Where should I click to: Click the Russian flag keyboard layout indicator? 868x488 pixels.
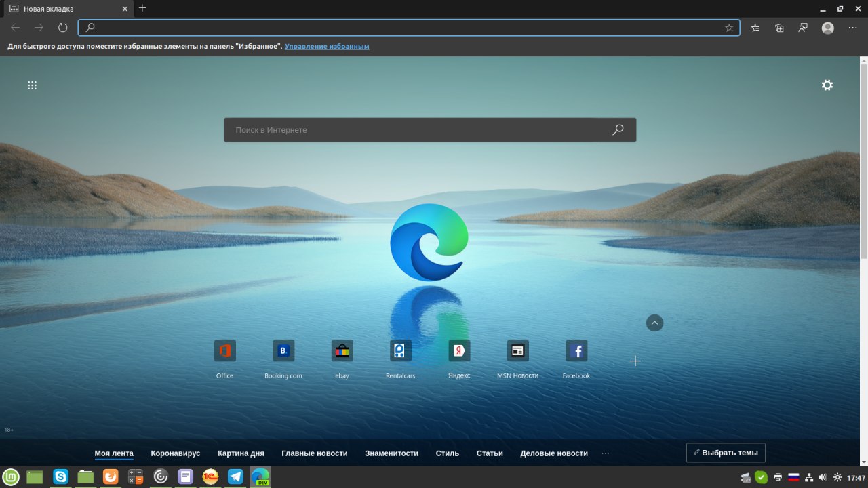(x=793, y=477)
